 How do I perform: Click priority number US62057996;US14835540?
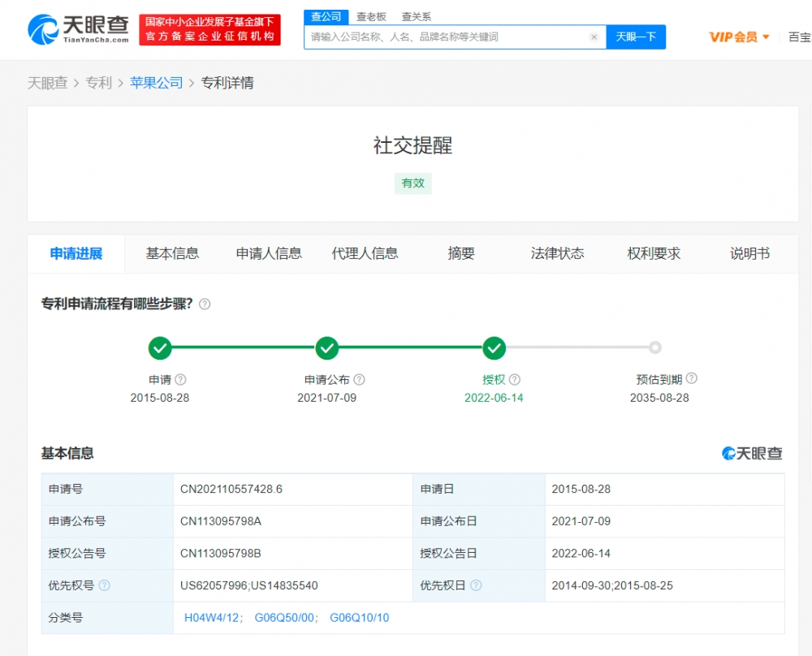click(249, 585)
